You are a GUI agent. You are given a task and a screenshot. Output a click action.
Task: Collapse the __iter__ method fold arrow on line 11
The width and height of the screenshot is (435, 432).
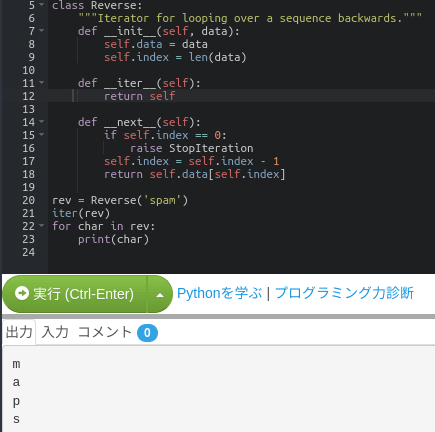(x=42, y=82)
